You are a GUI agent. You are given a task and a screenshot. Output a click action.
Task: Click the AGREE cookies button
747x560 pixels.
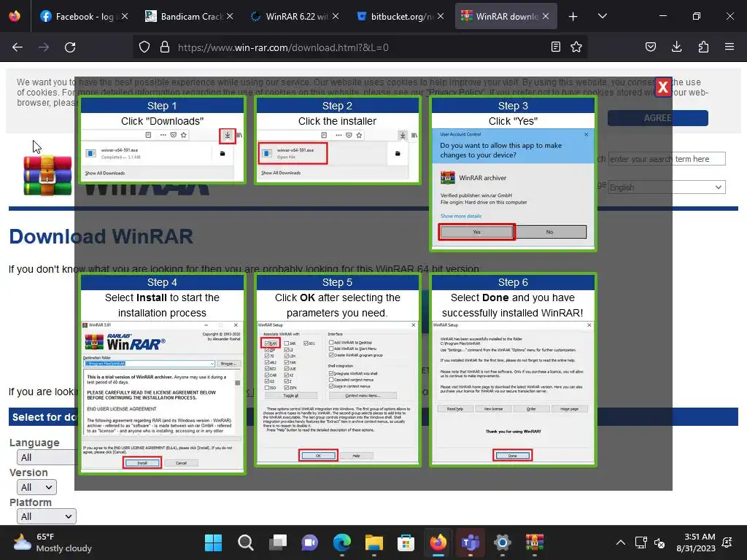pyautogui.click(x=657, y=118)
